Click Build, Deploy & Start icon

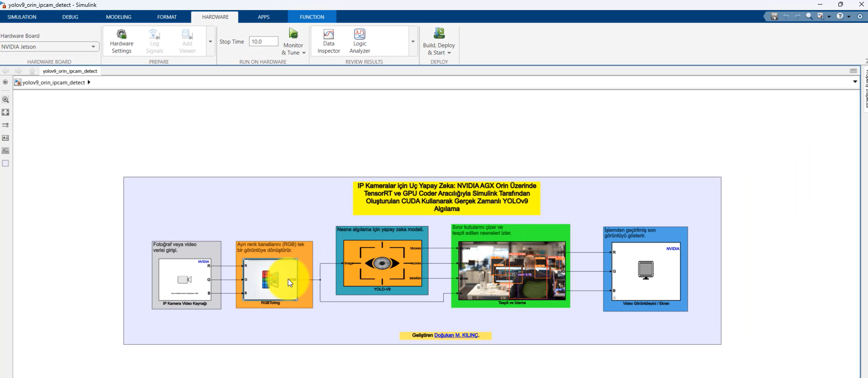[x=439, y=33]
